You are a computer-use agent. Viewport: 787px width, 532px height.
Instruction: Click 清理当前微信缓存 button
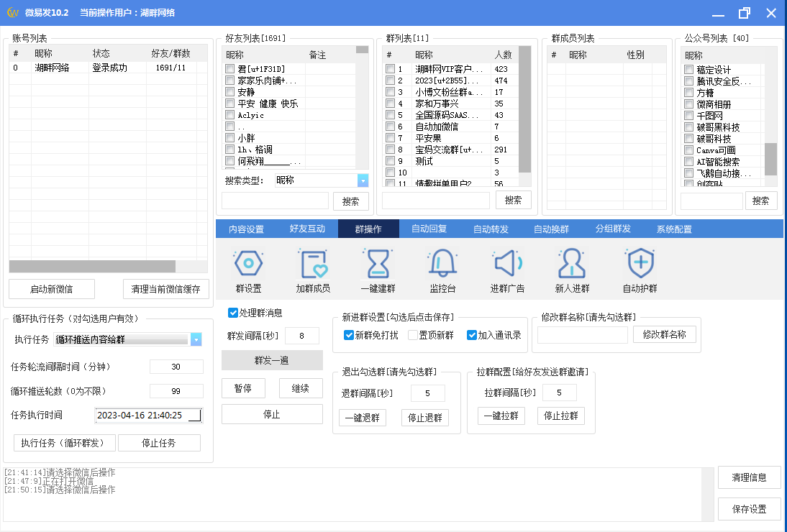point(165,289)
